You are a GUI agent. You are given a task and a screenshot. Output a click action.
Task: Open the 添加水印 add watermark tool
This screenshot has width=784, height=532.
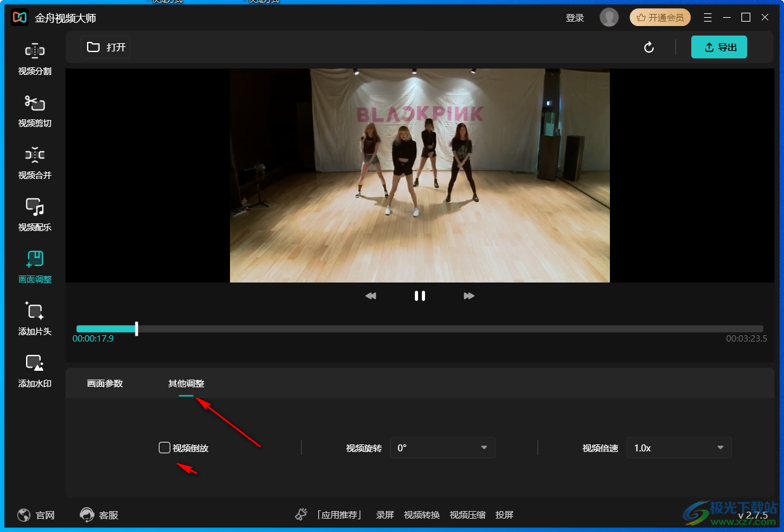tap(35, 371)
